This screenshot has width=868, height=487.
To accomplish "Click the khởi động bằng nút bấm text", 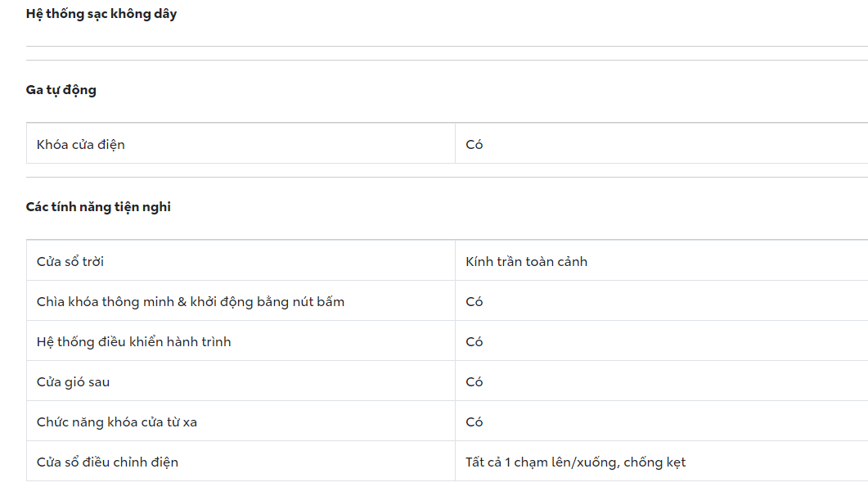I will click(x=268, y=302).
